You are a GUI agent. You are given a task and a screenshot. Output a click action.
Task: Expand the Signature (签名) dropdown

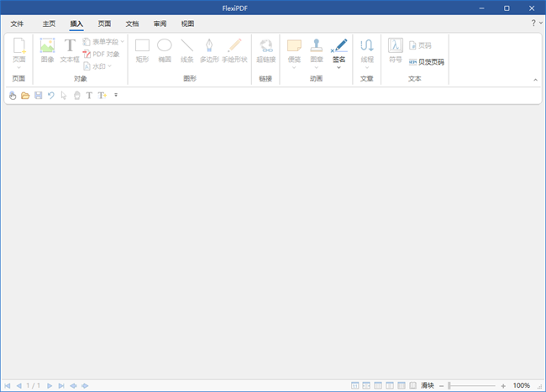tap(339, 67)
